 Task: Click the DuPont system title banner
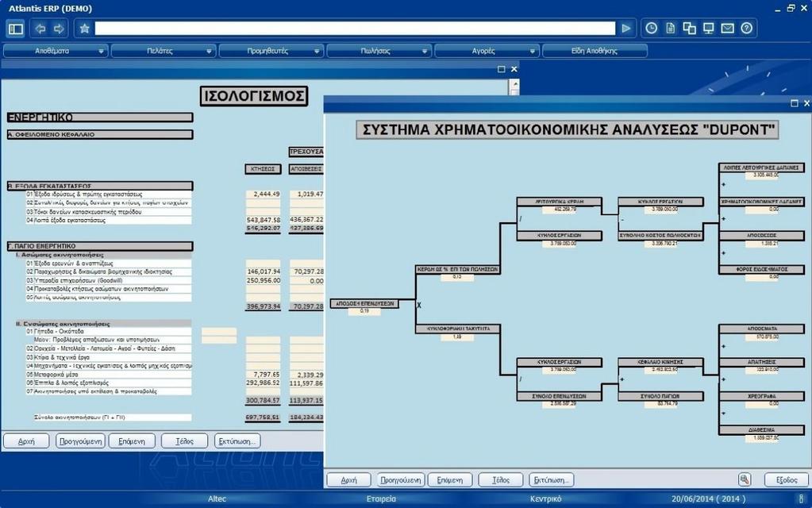[x=568, y=129]
